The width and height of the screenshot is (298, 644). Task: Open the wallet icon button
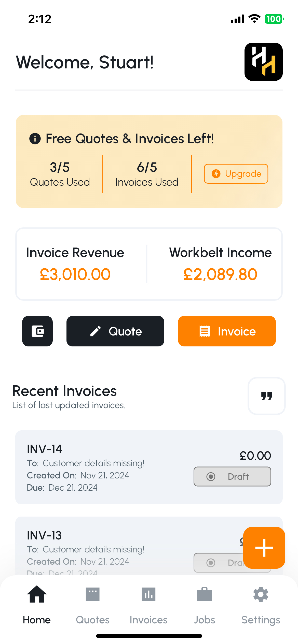[37, 331]
